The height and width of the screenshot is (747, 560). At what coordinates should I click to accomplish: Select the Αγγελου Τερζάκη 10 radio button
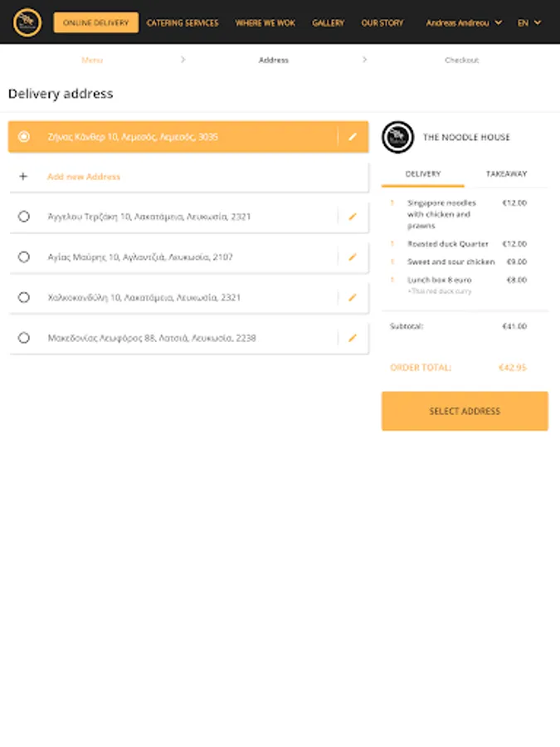(24, 217)
